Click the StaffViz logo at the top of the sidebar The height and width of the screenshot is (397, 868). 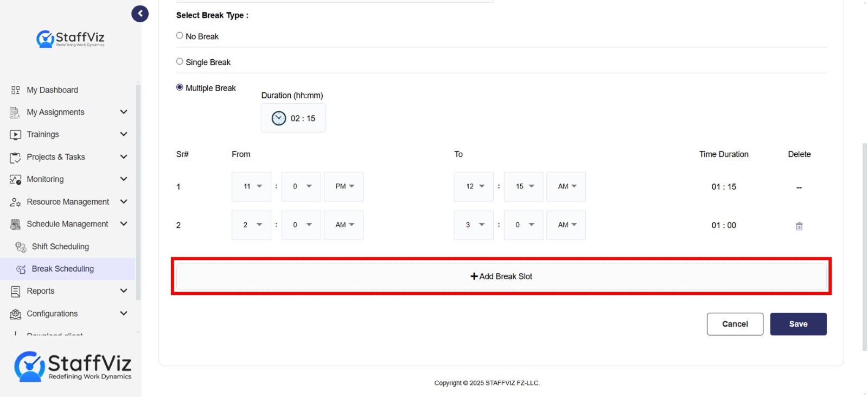point(71,39)
